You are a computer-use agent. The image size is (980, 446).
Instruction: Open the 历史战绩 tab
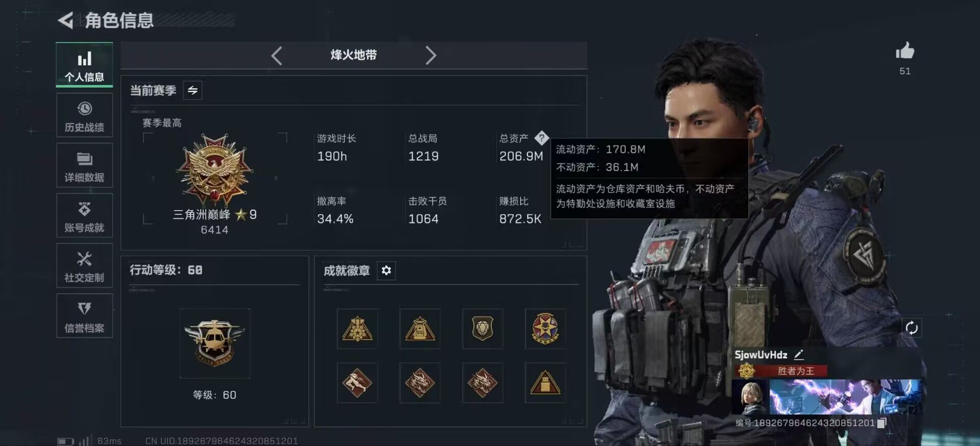[x=84, y=115]
